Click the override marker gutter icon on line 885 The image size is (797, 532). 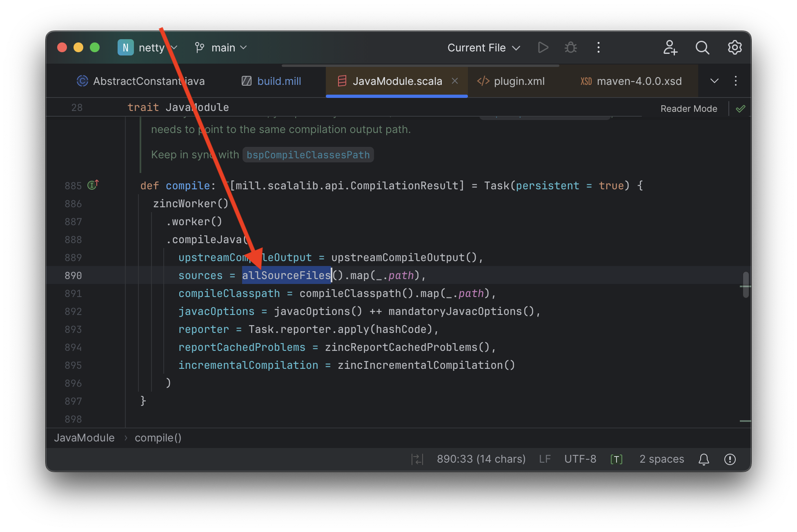93,184
